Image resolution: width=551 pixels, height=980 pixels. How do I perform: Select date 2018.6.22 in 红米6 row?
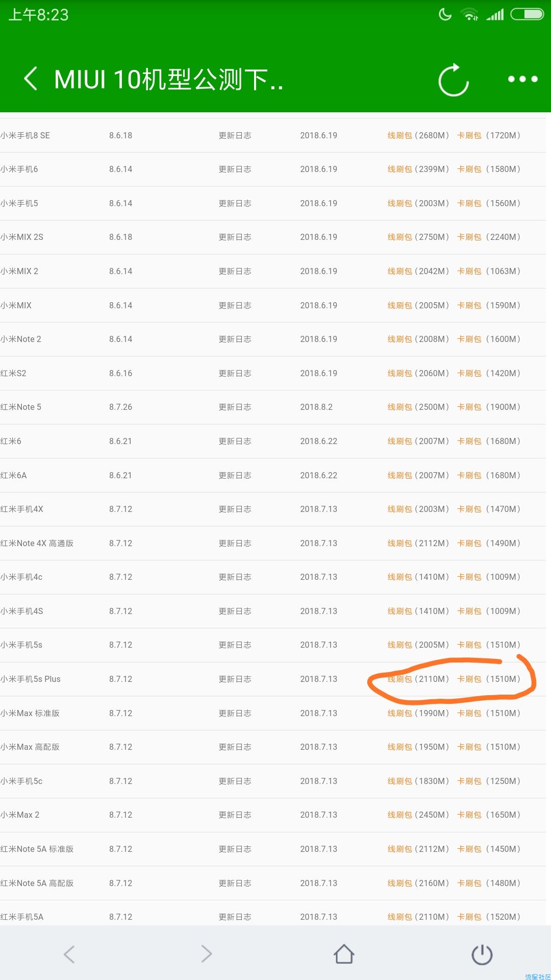tap(319, 441)
